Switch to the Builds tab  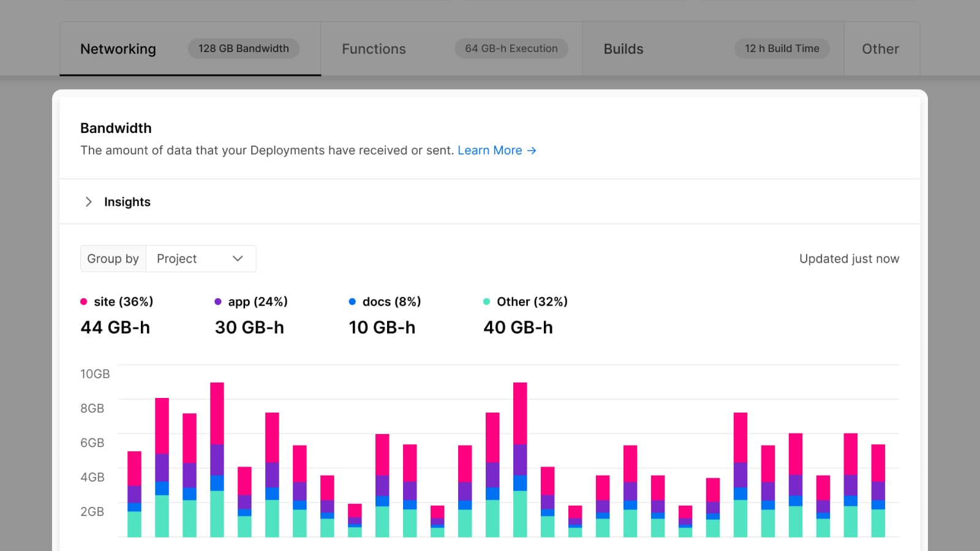pyautogui.click(x=623, y=49)
